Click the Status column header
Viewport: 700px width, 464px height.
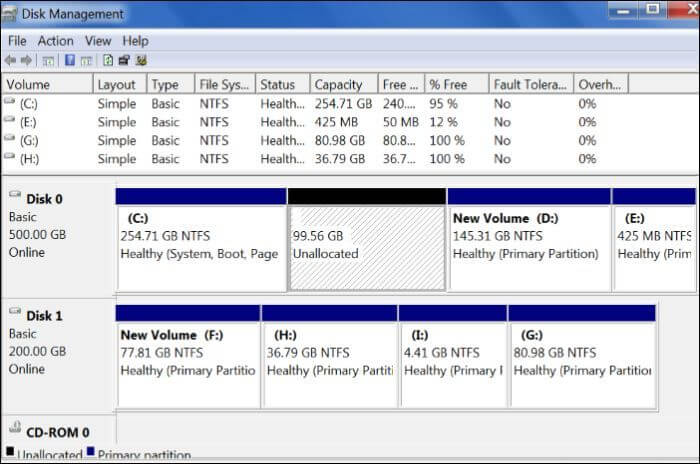(280, 85)
